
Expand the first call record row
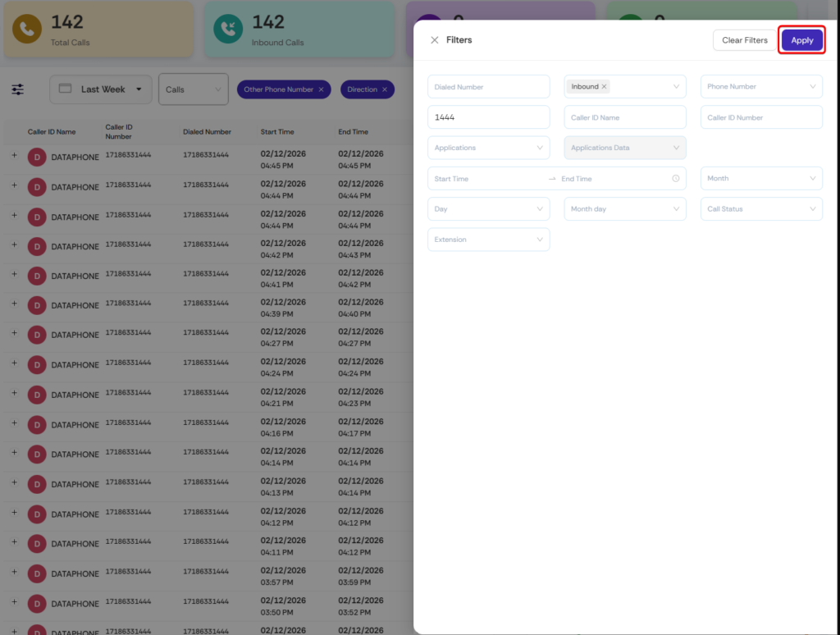14,154
